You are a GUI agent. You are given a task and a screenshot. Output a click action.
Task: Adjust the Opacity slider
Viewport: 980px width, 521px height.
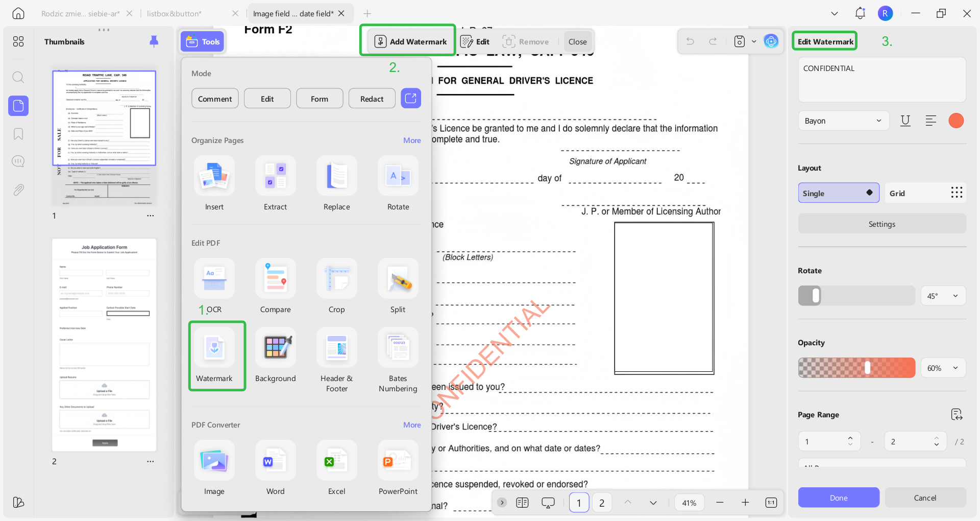856,368
